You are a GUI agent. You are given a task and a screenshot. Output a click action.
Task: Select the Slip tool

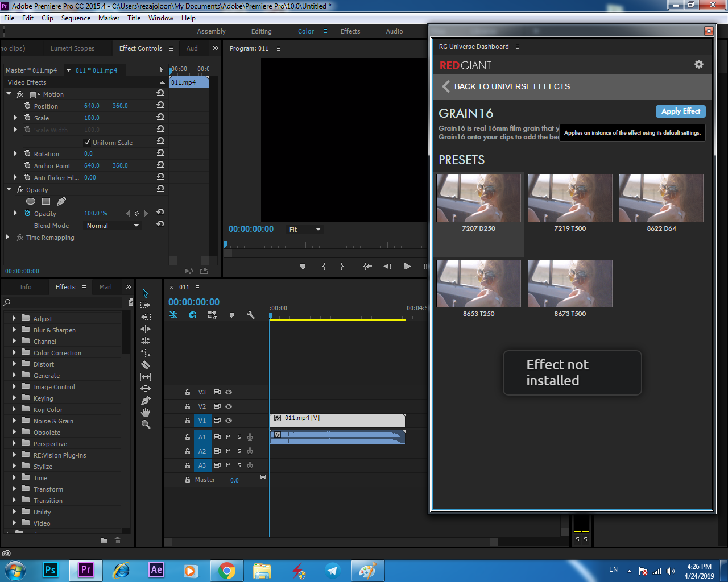146,377
